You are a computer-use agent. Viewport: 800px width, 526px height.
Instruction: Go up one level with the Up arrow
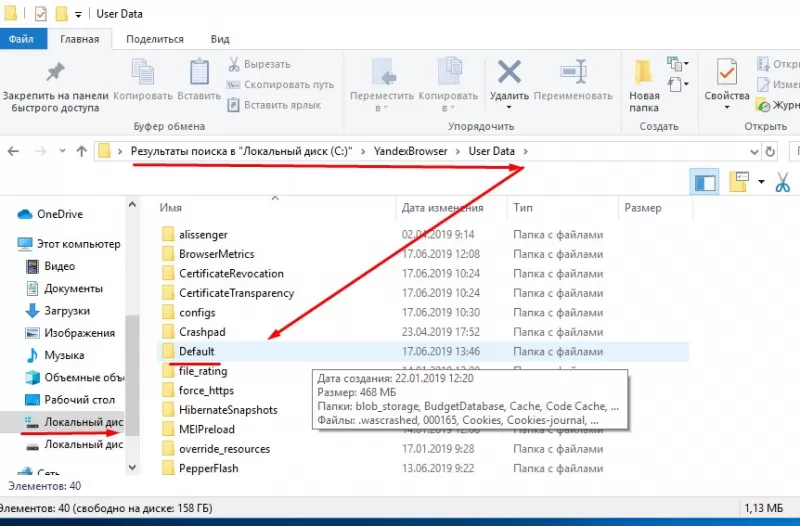tap(82, 151)
